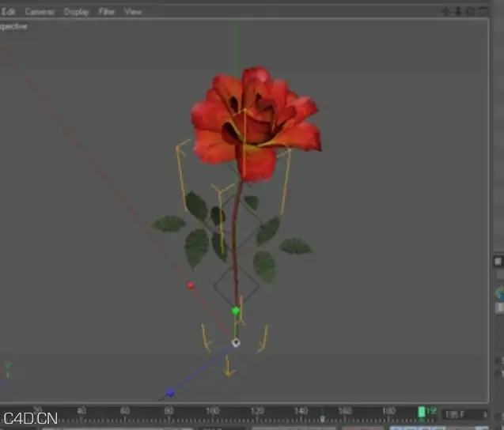Click the white axis origin handle
504x430 pixels.
click(x=236, y=343)
